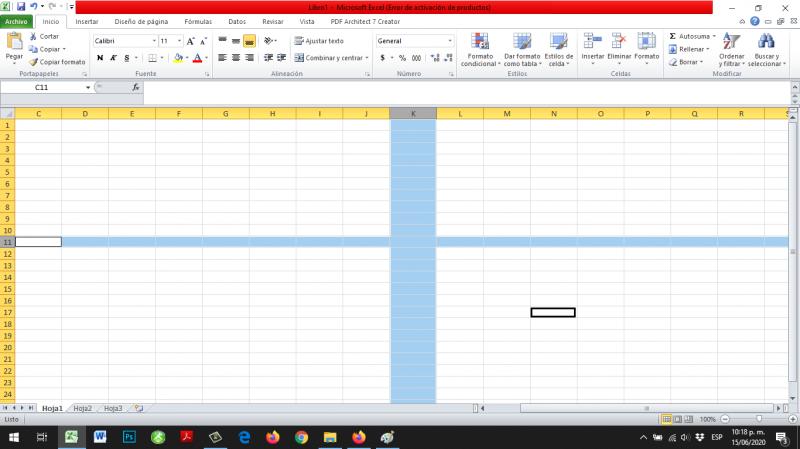Click Ordenar y filtrar icon
Image resolution: width=800 pixels, height=449 pixels.
(x=731, y=46)
